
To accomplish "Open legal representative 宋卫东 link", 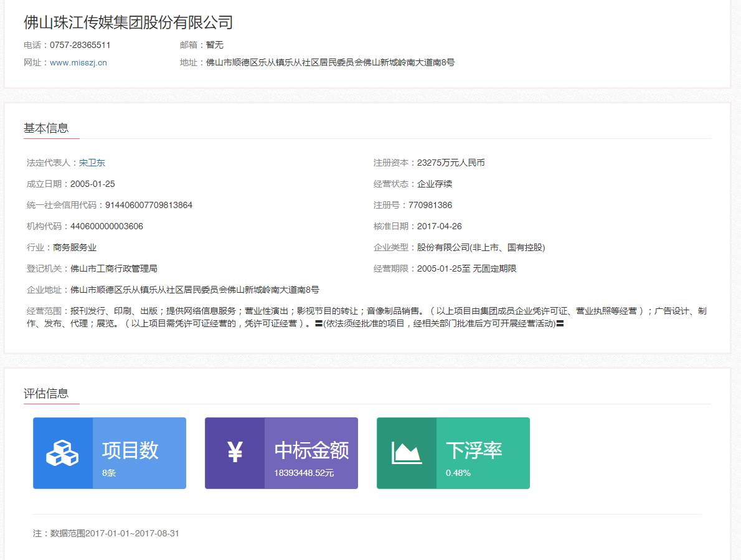I will (x=92, y=163).
